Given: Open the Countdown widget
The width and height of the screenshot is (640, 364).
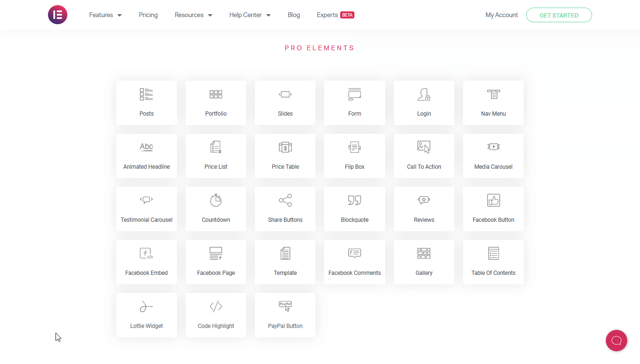Looking at the screenshot, I should [216, 200].
